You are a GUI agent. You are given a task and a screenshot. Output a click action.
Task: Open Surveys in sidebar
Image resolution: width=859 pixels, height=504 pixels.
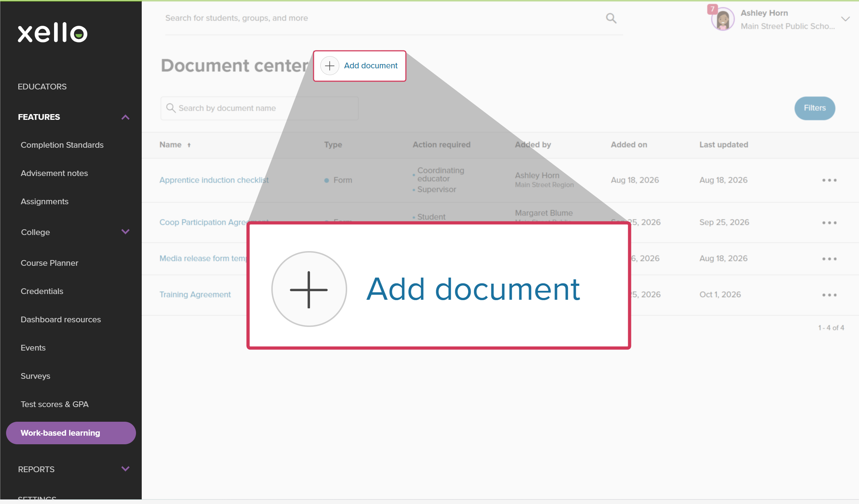pos(35,376)
